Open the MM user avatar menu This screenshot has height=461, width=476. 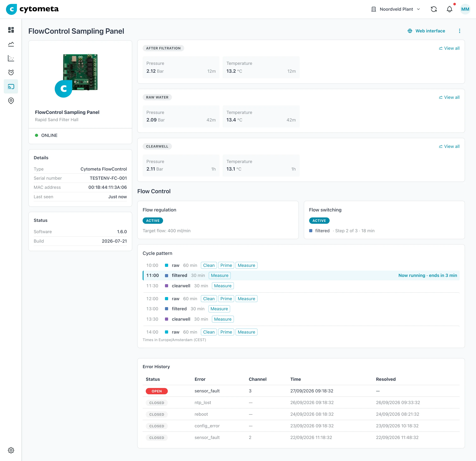(465, 9)
